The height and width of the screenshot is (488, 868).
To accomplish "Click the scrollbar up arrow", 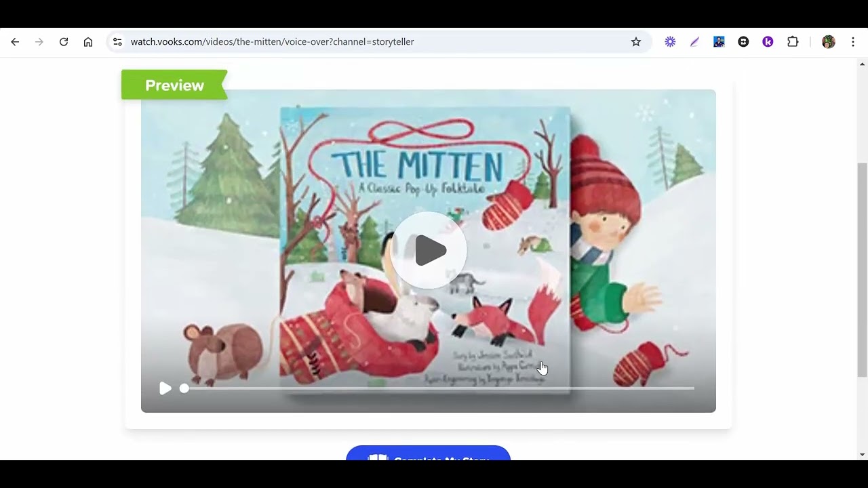I will (x=862, y=64).
